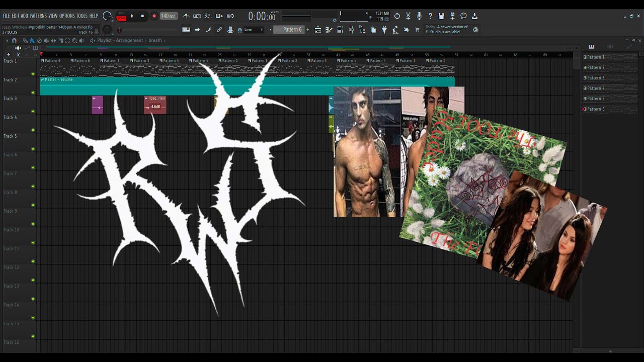This screenshot has height=362, width=644.
Task: Click the microphone audio recording icon
Action: click(419, 16)
